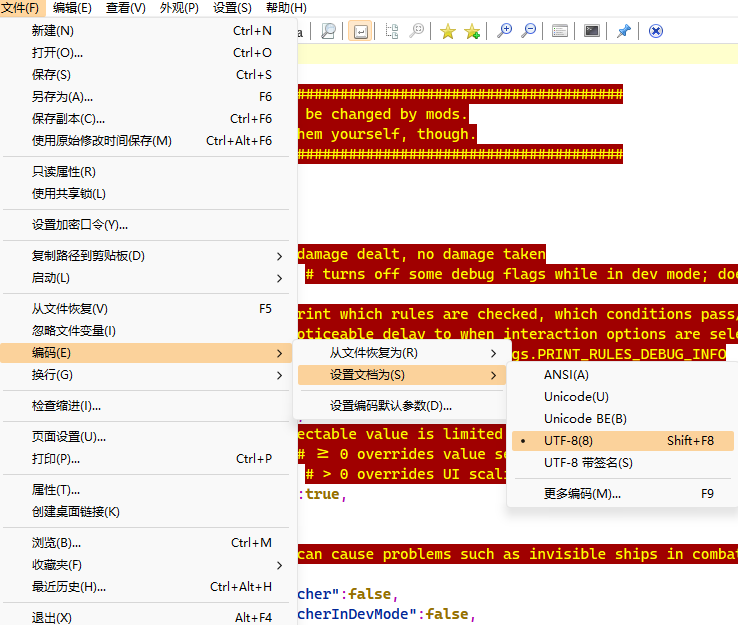Viewport: 738px width, 625px height.
Task: Click 打印(P)... menu entry
Action: click(x=146, y=459)
